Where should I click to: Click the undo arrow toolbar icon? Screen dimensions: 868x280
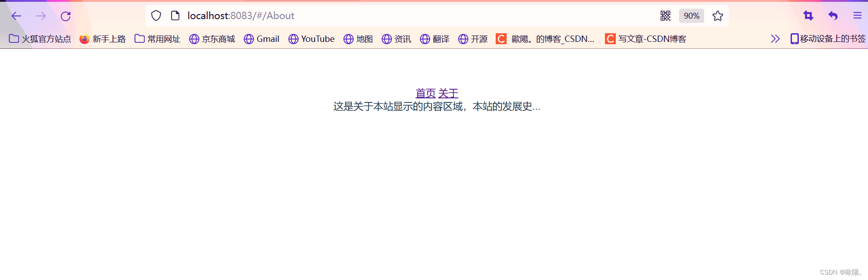tap(833, 15)
